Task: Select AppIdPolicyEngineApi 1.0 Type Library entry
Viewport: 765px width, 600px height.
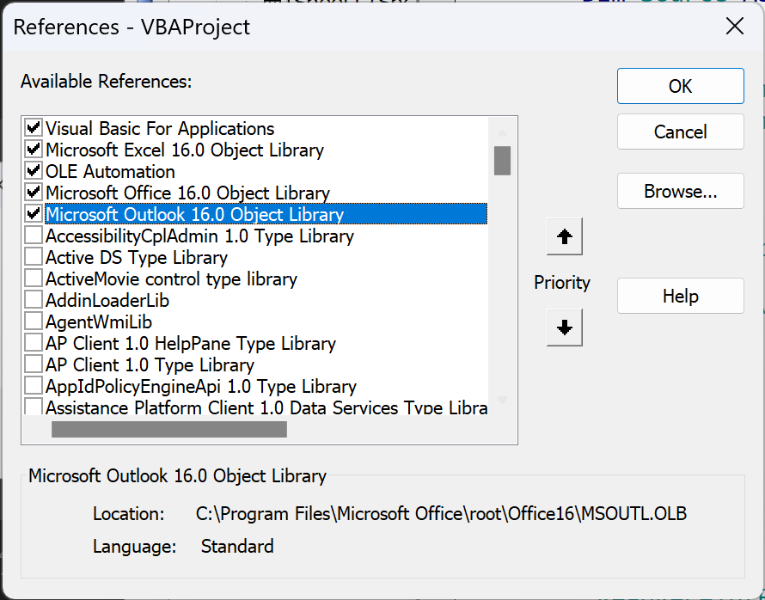Action: [200, 386]
